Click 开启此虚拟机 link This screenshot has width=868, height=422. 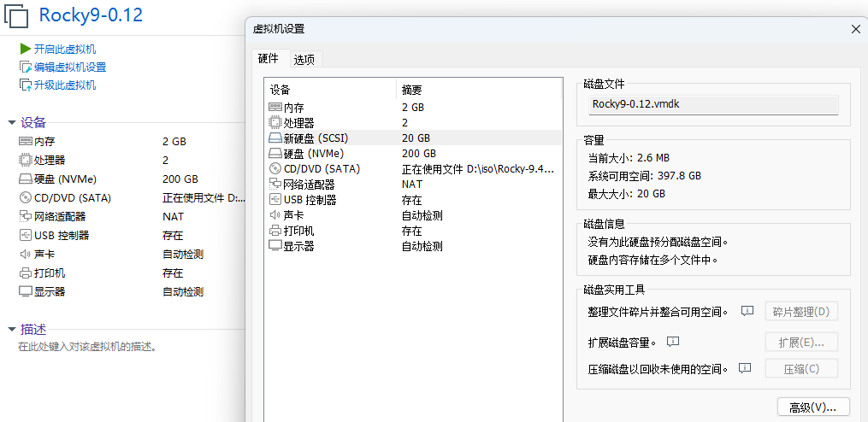[x=65, y=50]
